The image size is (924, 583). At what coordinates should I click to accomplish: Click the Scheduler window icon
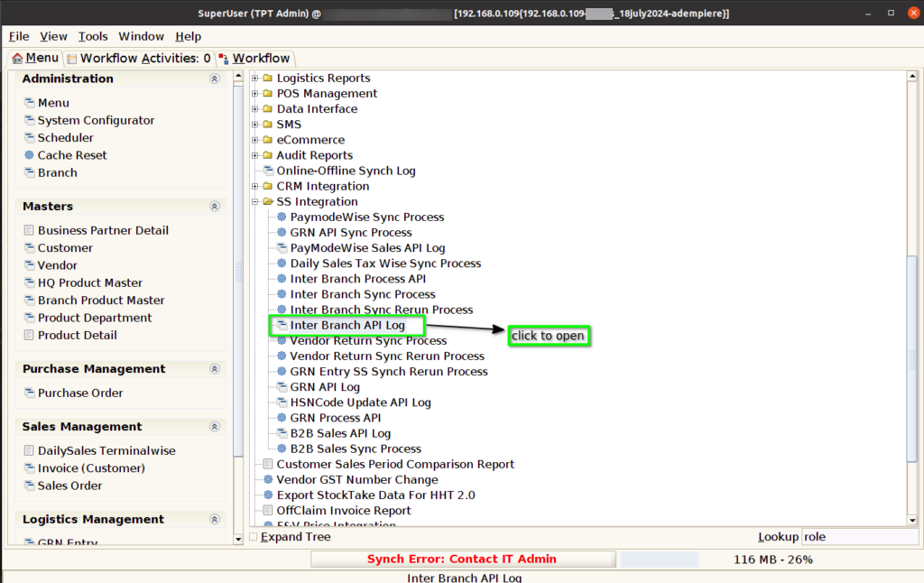click(29, 137)
